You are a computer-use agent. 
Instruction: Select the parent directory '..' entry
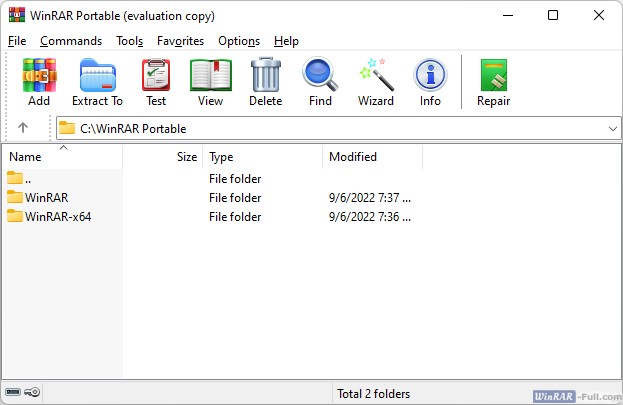click(28, 179)
